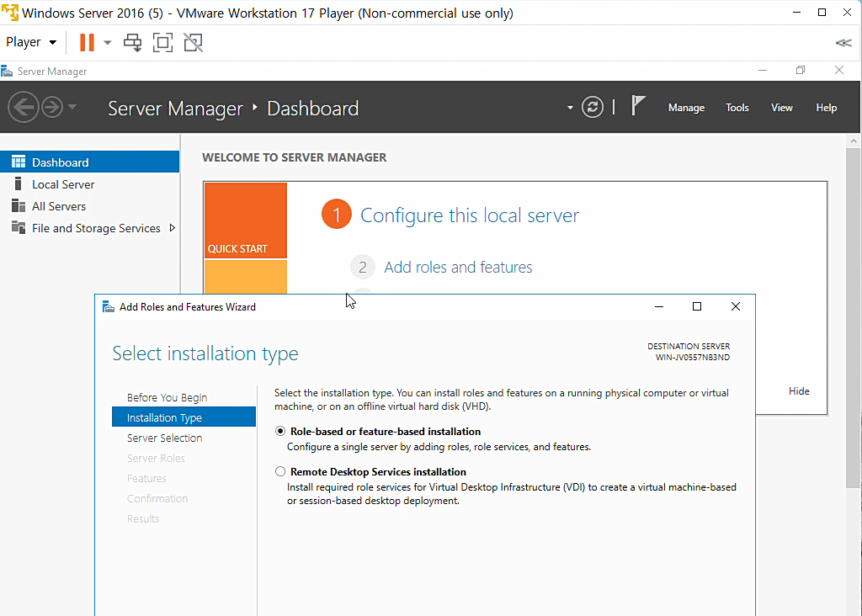Image resolution: width=862 pixels, height=616 pixels.
Task: Hide the welcome tile panel
Action: point(799,391)
